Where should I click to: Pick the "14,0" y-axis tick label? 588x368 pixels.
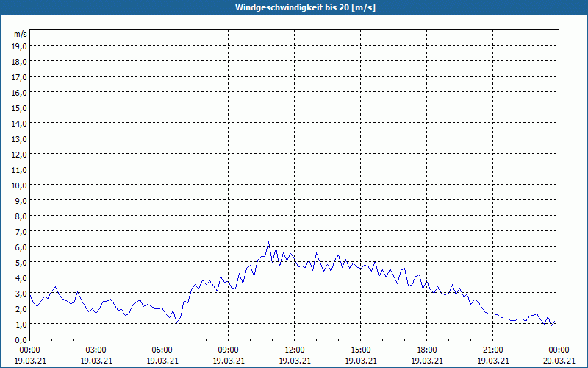coord(21,124)
